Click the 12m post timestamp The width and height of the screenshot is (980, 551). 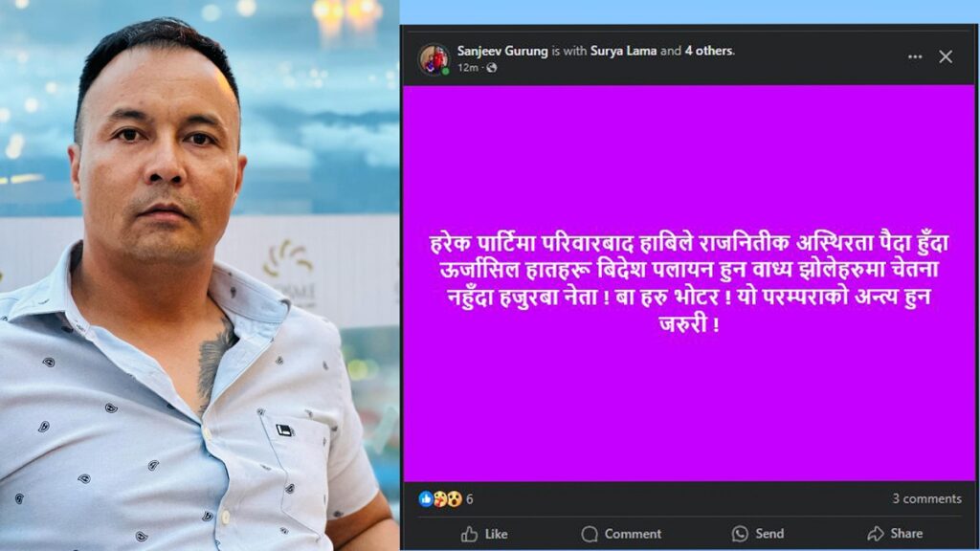(467, 68)
